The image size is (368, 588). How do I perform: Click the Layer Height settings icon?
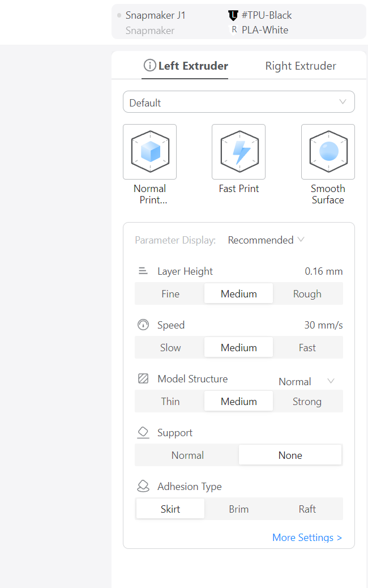tap(143, 271)
